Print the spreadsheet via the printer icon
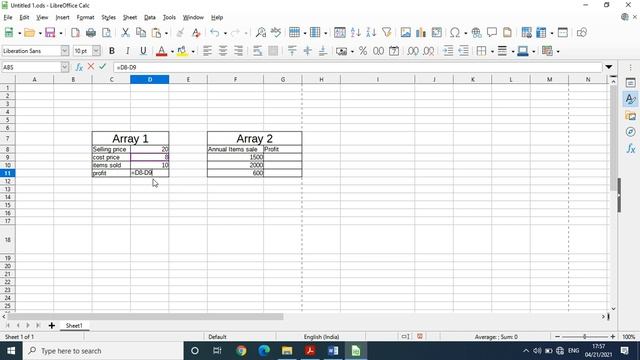The height and width of the screenshot is (360, 640). [x=91, y=33]
